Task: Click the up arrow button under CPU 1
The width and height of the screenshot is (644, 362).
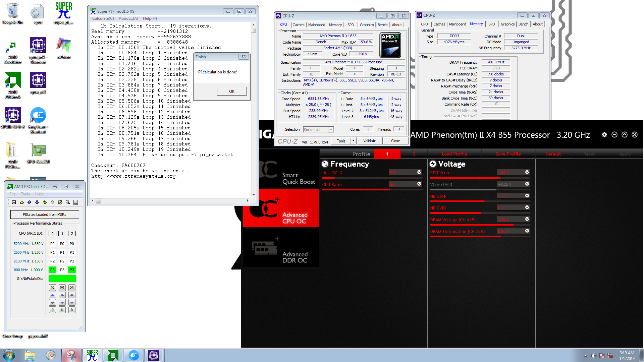Action: (x=62, y=295)
